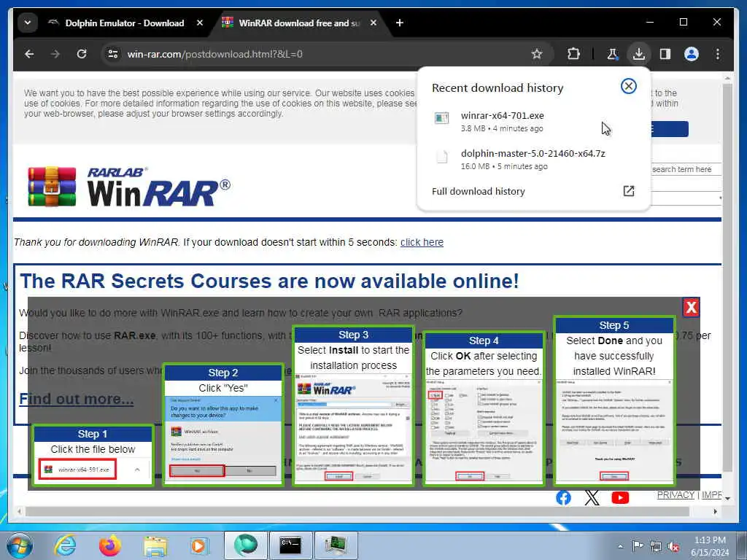Click the Step 2 'Click Yes' thumbnail
The height and width of the screenshot is (560, 747).
tap(223, 424)
